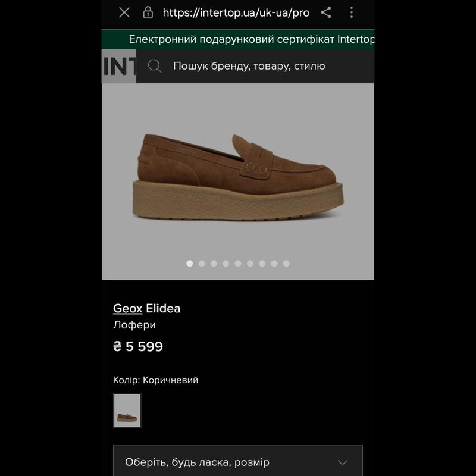
Task: Open the three-dot browser menu
Action: 352,12
